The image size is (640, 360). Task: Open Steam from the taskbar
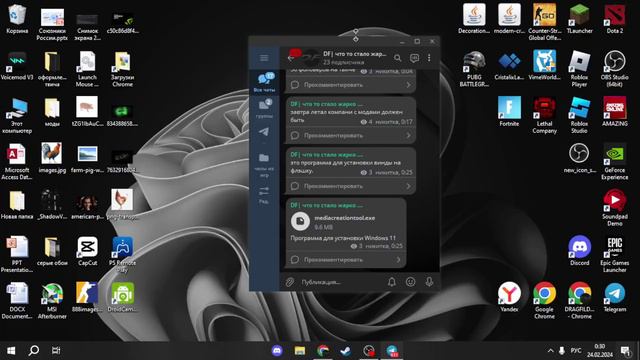(346, 351)
